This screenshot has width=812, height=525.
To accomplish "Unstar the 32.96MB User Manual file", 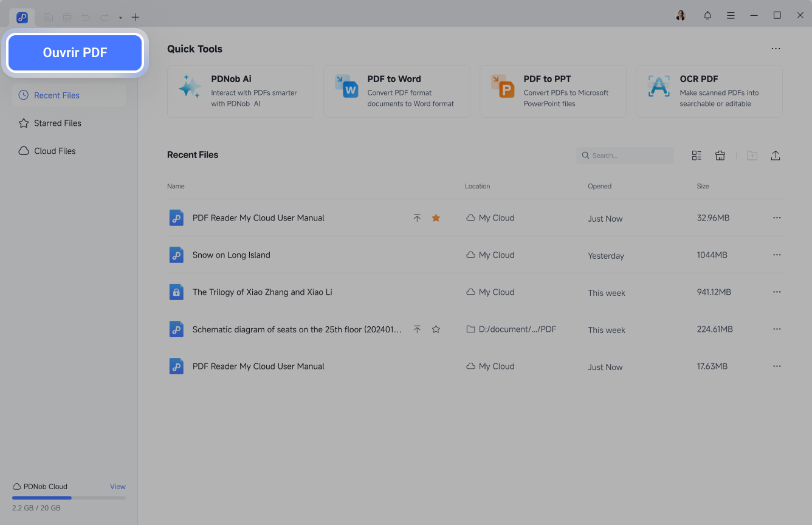I will [436, 218].
